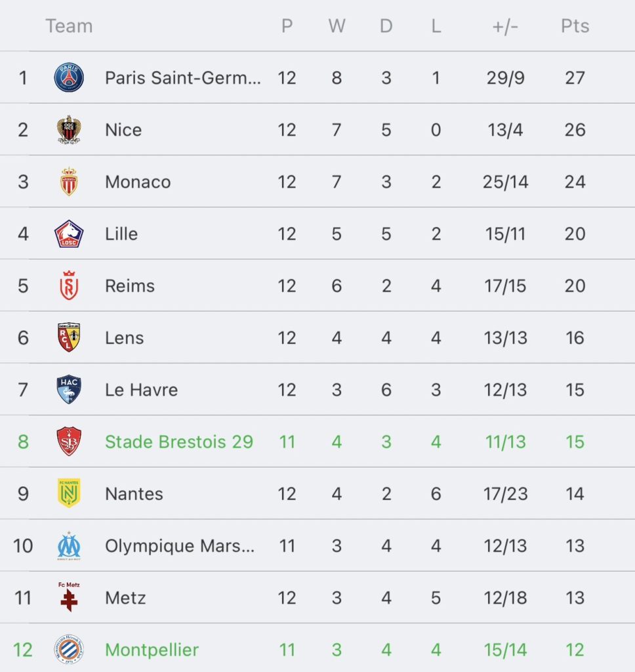Tap the FC Metz cross logo
The width and height of the screenshot is (635, 672).
[x=69, y=597]
